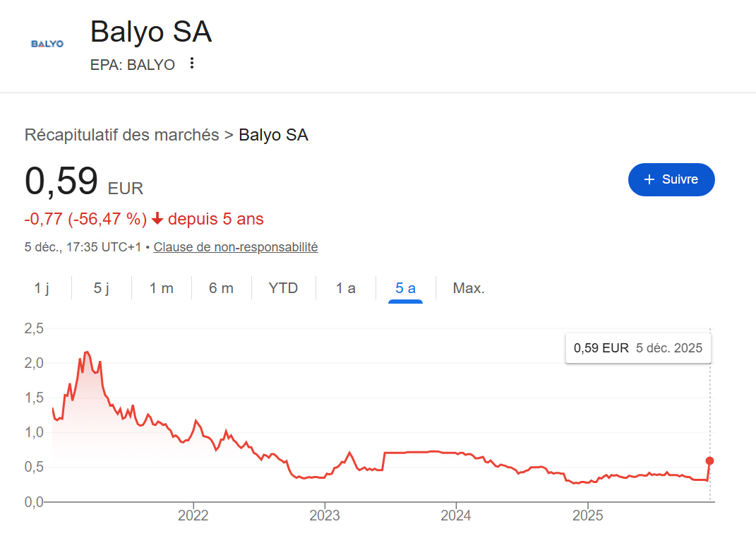Select the 1 a yearly range

tap(344, 287)
